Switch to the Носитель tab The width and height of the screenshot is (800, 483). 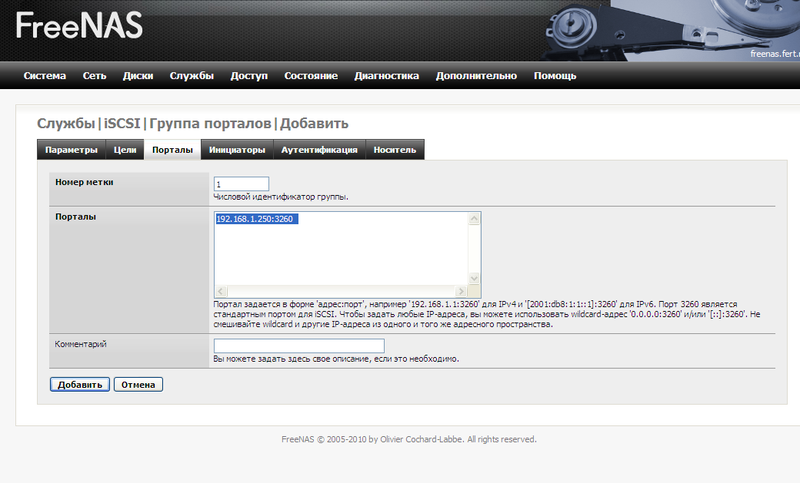coord(395,149)
